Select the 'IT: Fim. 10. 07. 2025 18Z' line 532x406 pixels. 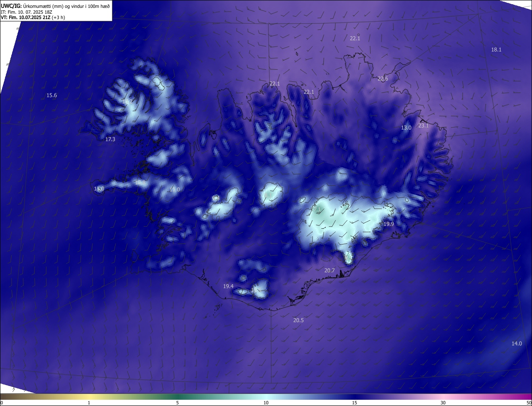27,12
